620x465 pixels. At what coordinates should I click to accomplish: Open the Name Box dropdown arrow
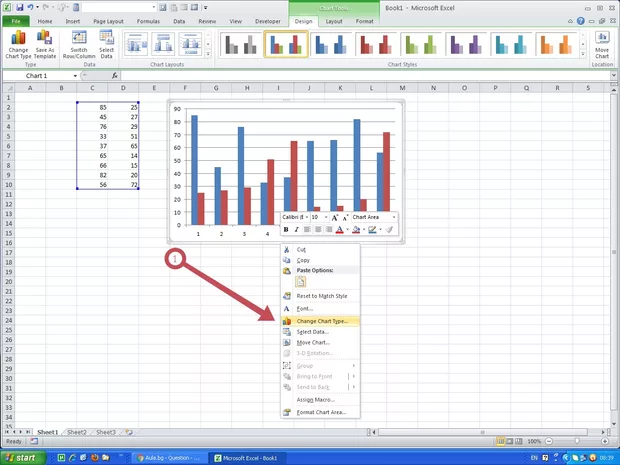coord(75,76)
